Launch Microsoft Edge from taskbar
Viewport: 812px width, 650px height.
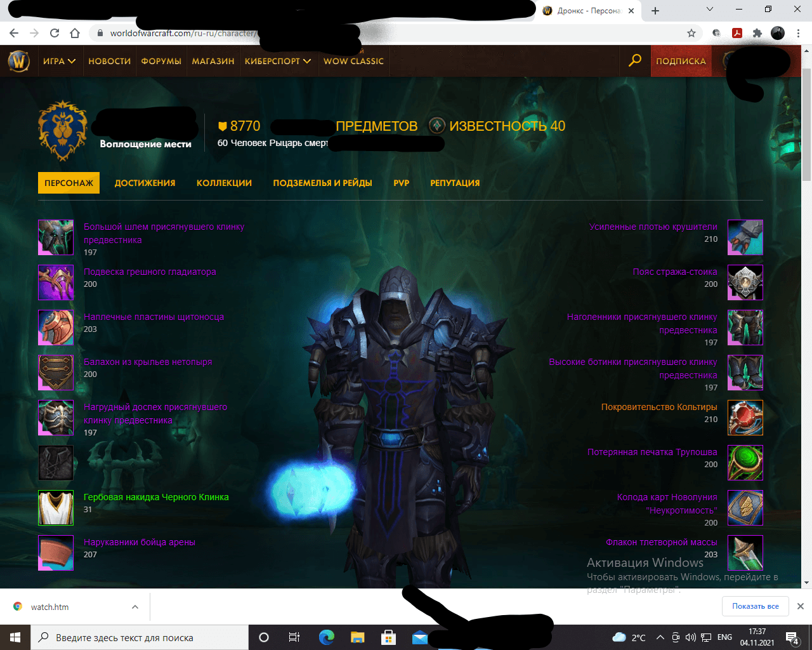(327, 637)
